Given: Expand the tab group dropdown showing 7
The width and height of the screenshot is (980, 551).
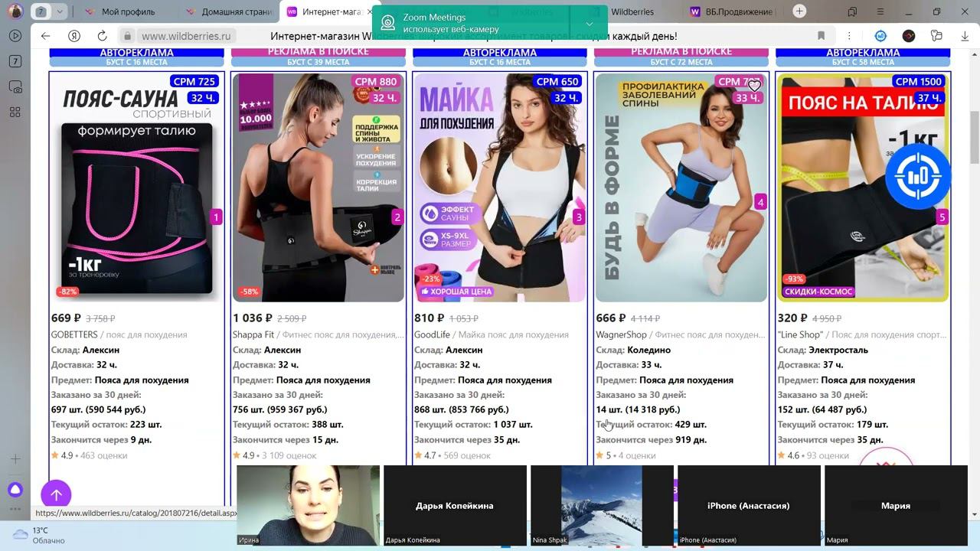Looking at the screenshot, I should [60, 11].
